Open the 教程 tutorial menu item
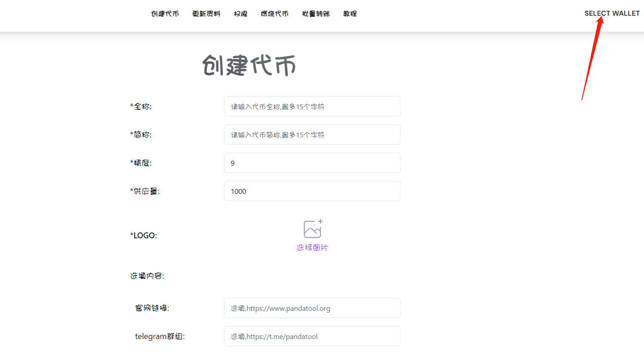The image size is (644, 352). pos(350,14)
